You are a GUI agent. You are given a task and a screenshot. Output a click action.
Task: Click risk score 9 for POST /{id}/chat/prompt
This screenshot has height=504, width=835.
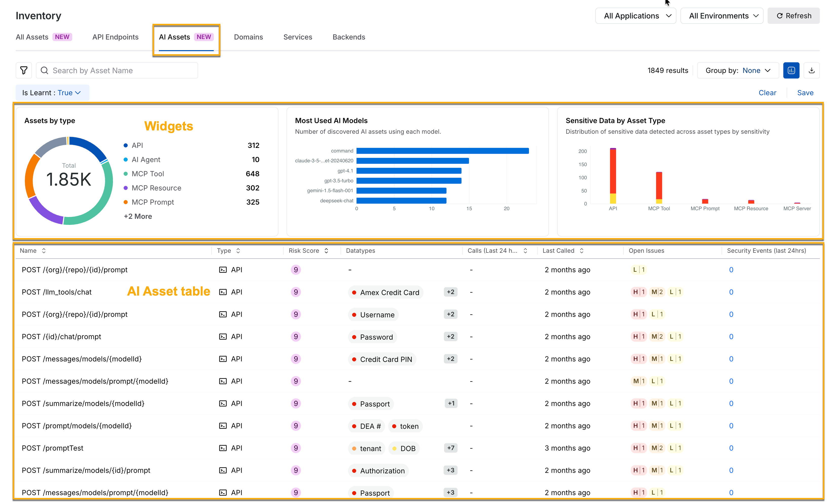(296, 337)
